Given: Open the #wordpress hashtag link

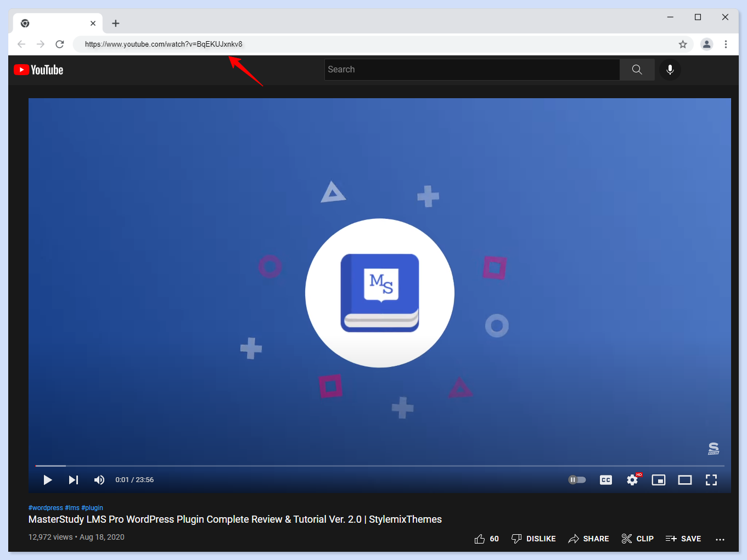Looking at the screenshot, I should (x=46, y=508).
